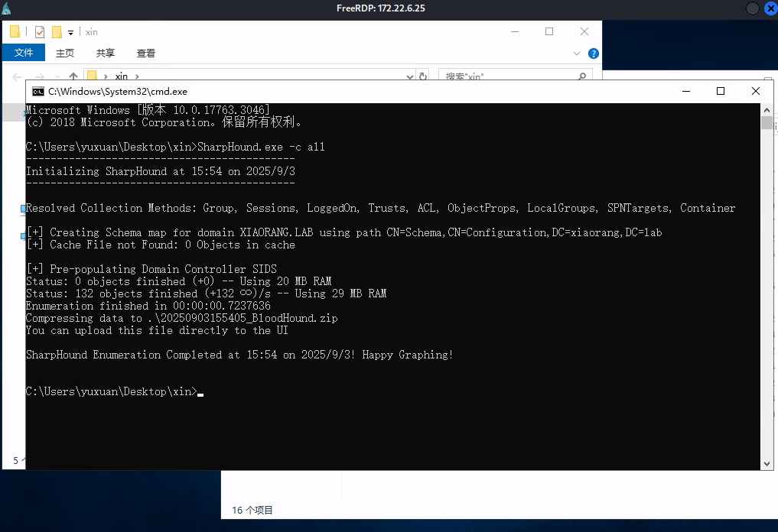
Task: Click the cmd scrollbar down arrow
Action: coord(767,463)
